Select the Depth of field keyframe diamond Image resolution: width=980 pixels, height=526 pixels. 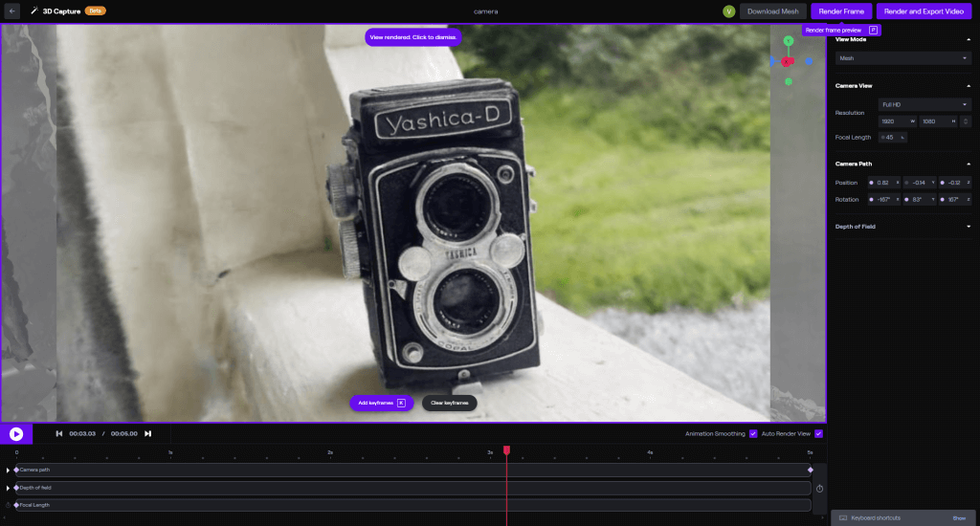(16, 488)
